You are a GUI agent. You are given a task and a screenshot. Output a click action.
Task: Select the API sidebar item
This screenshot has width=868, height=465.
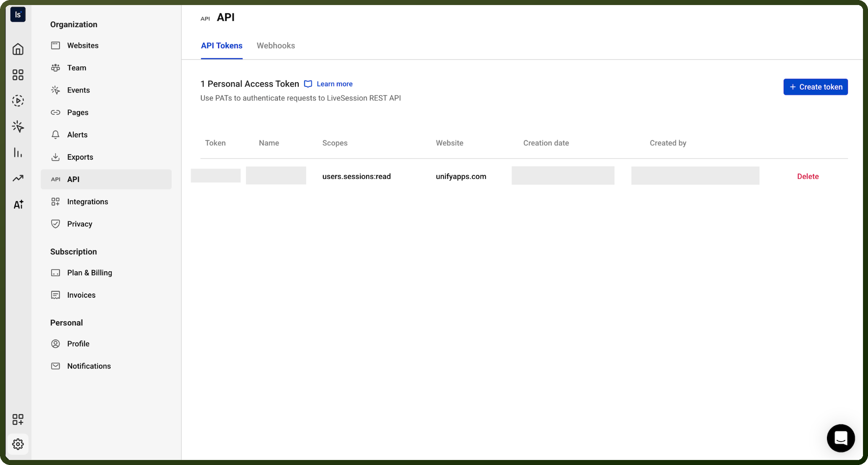click(106, 179)
